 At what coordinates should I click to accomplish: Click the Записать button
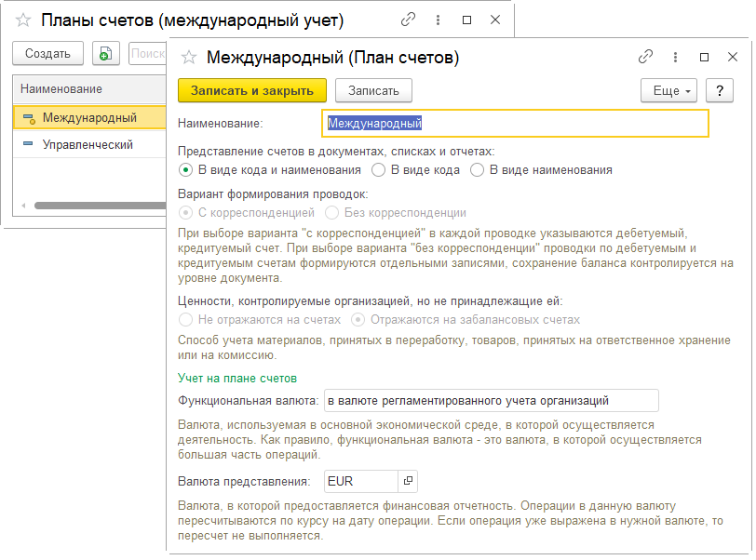click(373, 90)
